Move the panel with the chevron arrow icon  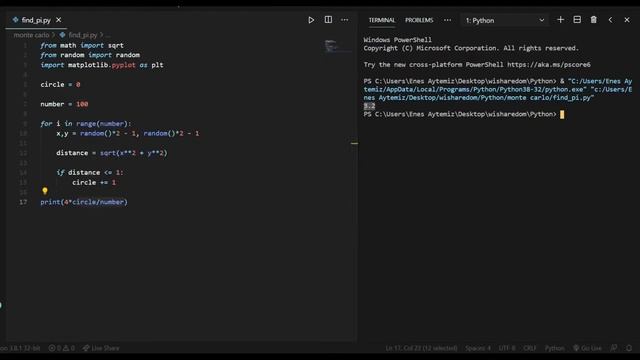610,20
